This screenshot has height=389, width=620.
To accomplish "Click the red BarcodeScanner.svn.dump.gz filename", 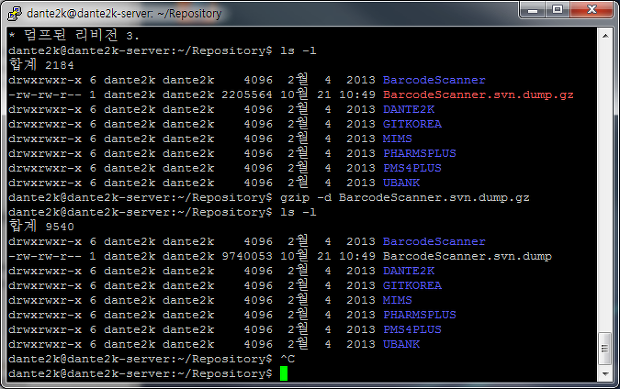I will pyautogui.click(x=478, y=95).
